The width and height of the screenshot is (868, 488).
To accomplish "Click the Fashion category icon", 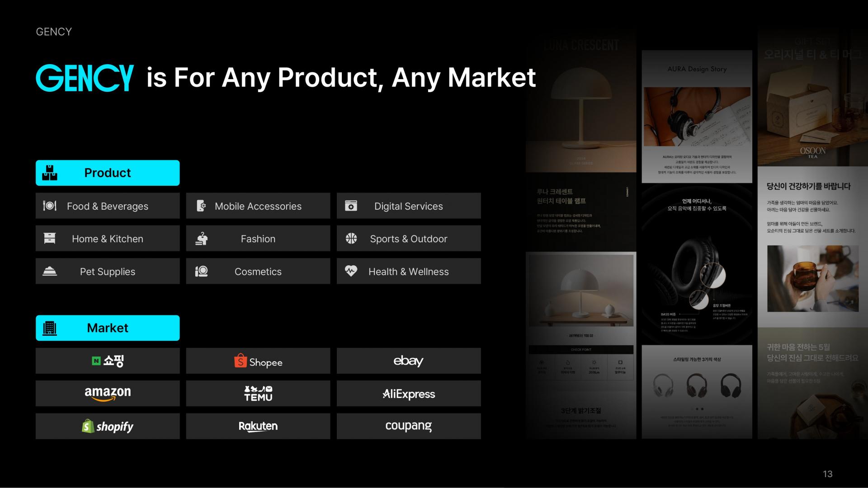I will (201, 239).
